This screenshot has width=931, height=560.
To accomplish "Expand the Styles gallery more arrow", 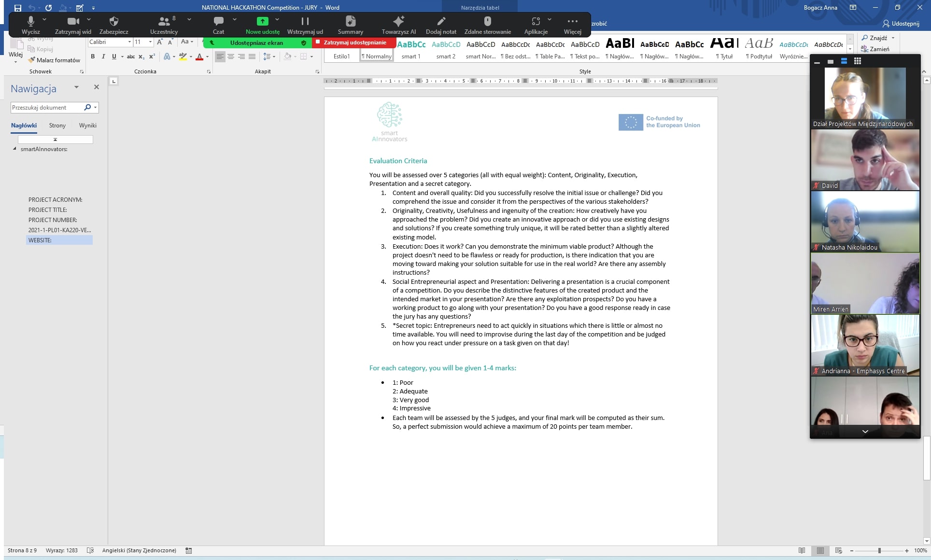I will pyautogui.click(x=850, y=49).
